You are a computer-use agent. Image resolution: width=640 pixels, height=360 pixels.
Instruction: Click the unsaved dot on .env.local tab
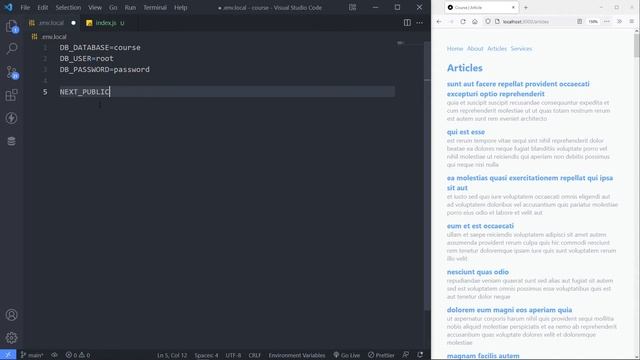(x=73, y=23)
